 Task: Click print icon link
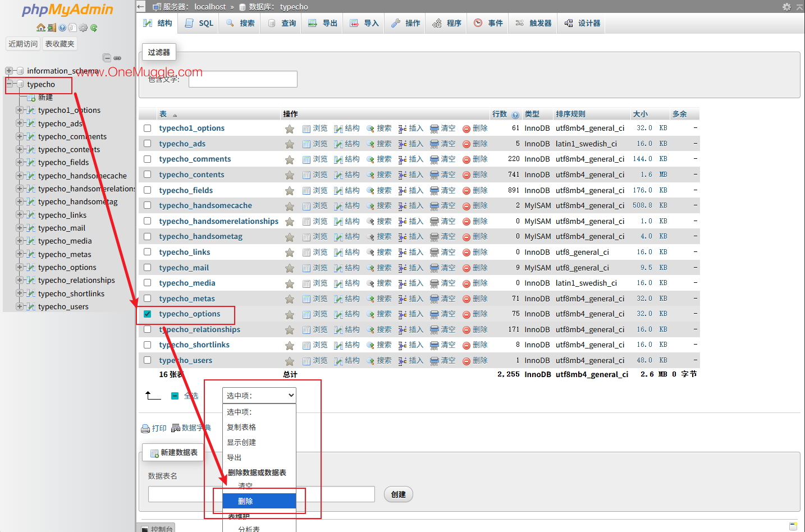tap(154, 428)
